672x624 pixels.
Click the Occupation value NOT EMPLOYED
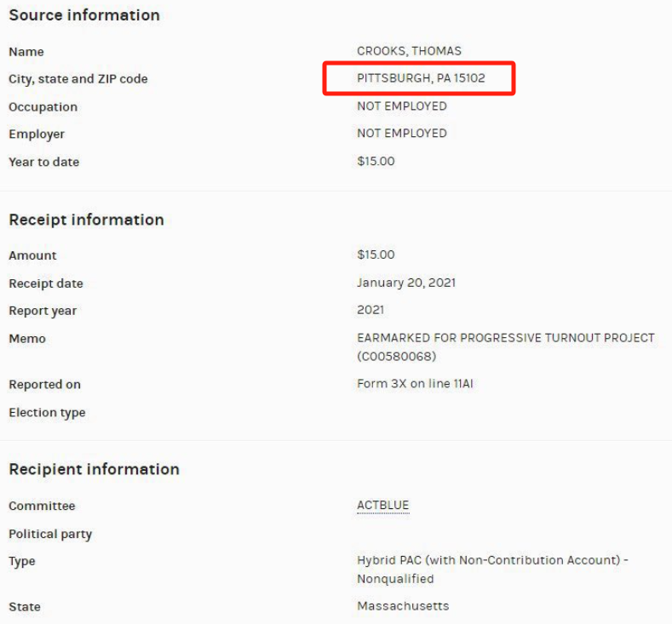point(401,106)
